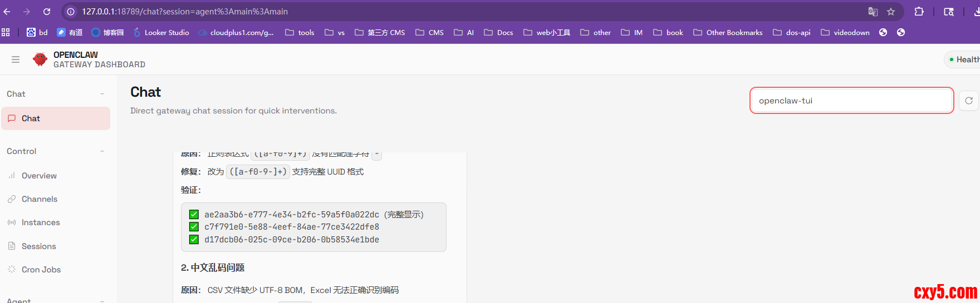Click the openclaw-tui session input field
This screenshot has width=980, height=303.
tap(851, 101)
